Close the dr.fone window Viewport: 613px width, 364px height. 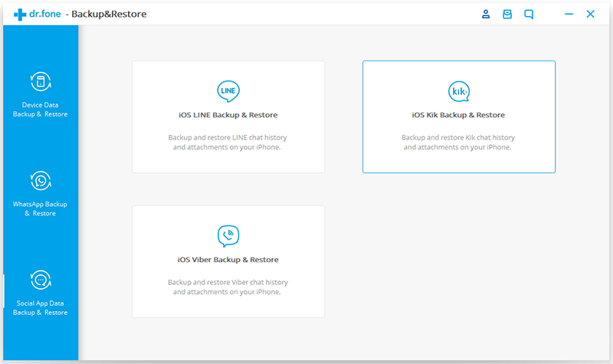tap(590, 14)
